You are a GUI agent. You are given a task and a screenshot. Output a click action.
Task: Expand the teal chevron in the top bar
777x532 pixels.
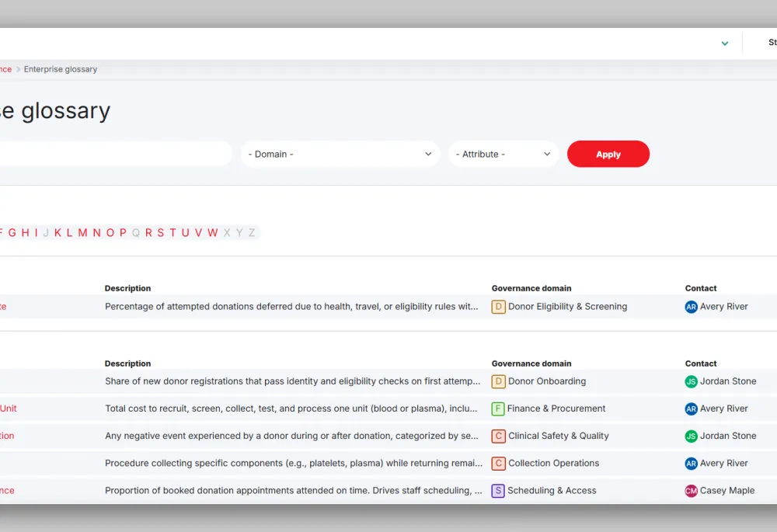724,43
